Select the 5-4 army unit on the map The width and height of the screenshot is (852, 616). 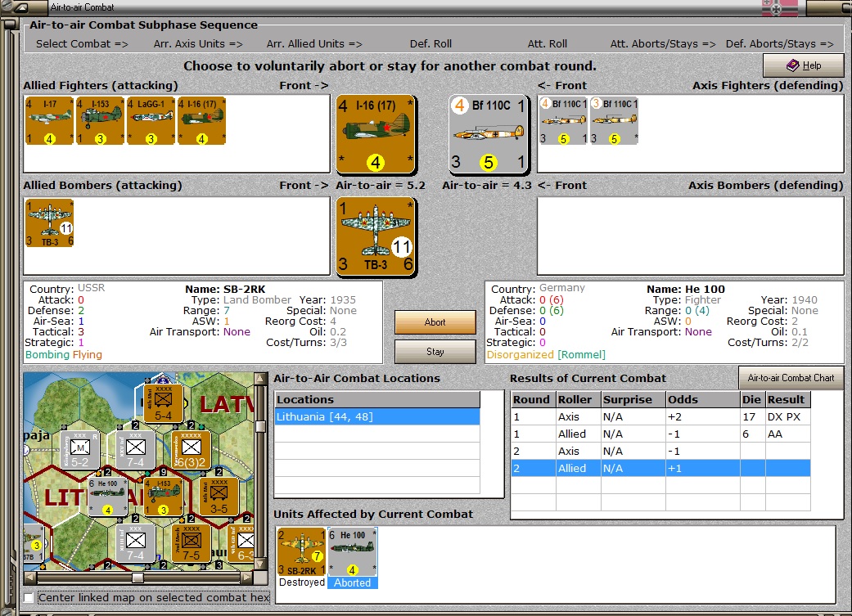163,403
